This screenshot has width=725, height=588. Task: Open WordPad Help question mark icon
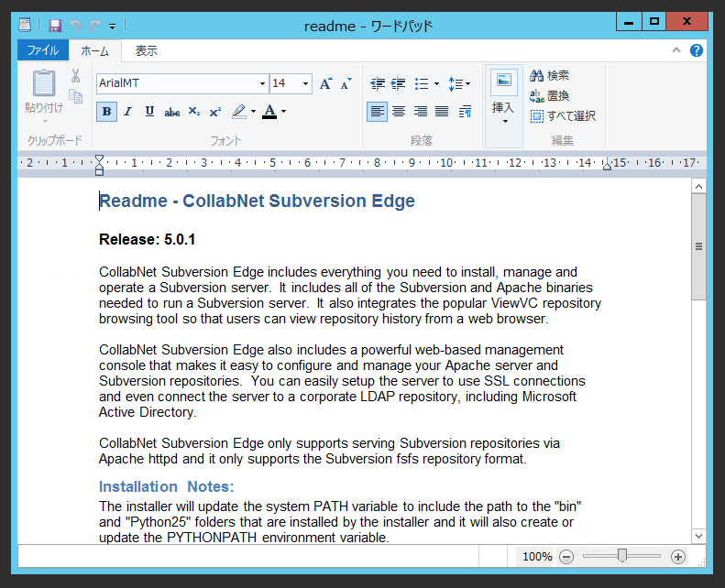[697, 50]
